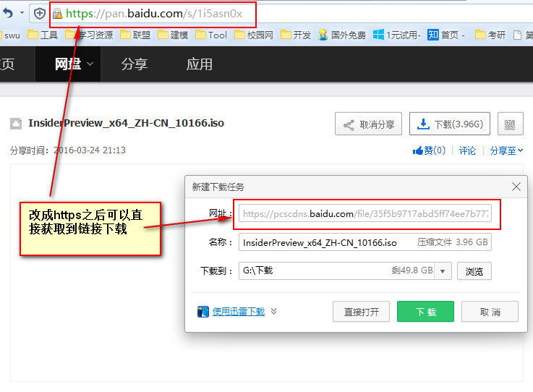Click the 分享时间 2016-03-24 21:13 text

pyautogui.click(x=68, y=150)
